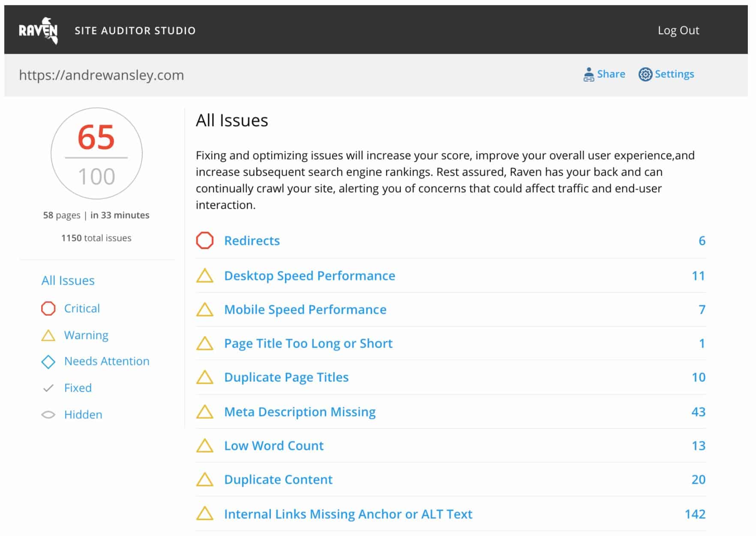This screenshot has width=756, height=536.
Task: Click the yellow triangle Warning filter icon
Action: point(48,335)
